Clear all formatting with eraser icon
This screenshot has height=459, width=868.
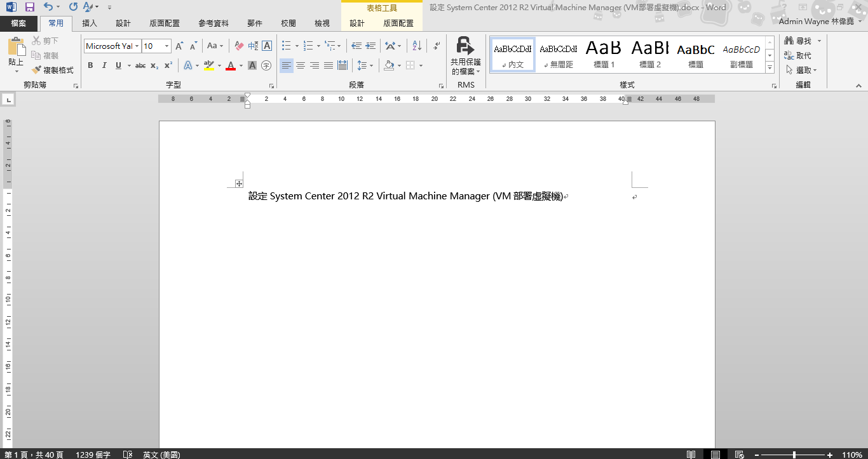[x=239, y=46]
